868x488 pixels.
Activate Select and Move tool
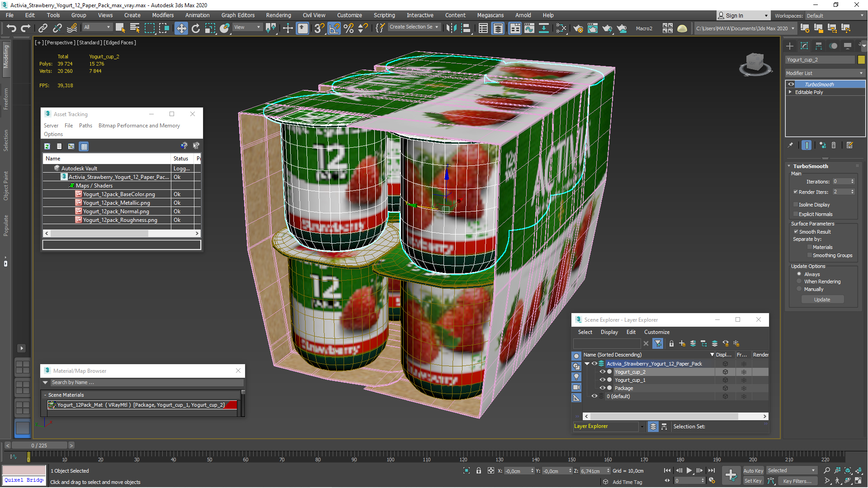[181, 28]
